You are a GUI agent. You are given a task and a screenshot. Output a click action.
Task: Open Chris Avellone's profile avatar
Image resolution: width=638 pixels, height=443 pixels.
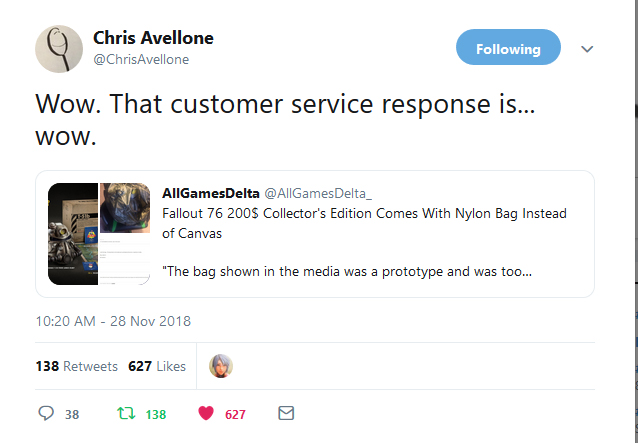pos(59,48)
